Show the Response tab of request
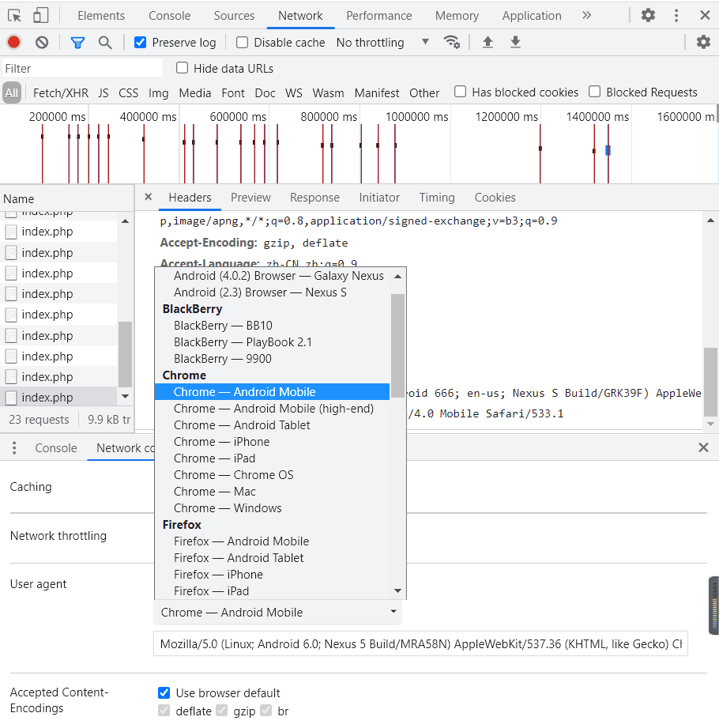 [x=314, y=198]
